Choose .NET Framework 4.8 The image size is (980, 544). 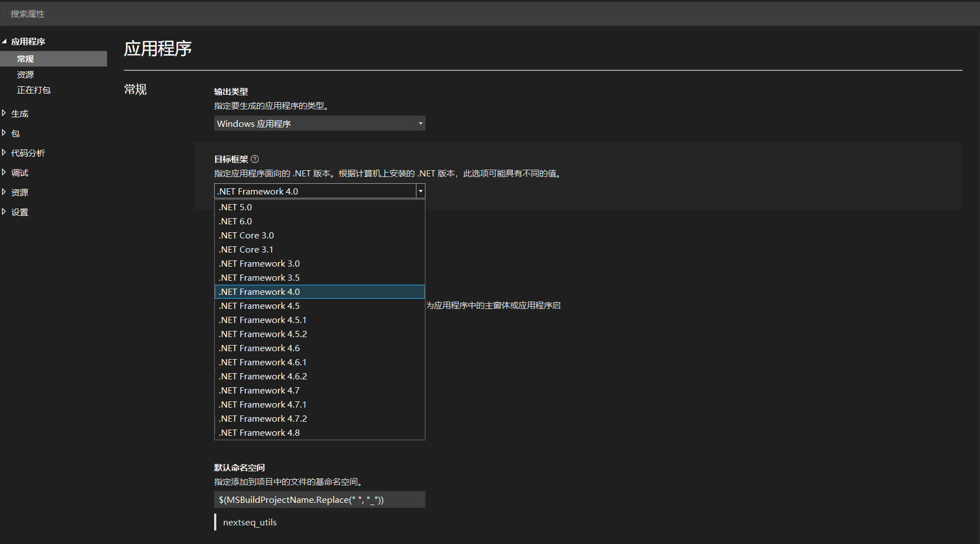pyautogui.click(x=320, y=433)
